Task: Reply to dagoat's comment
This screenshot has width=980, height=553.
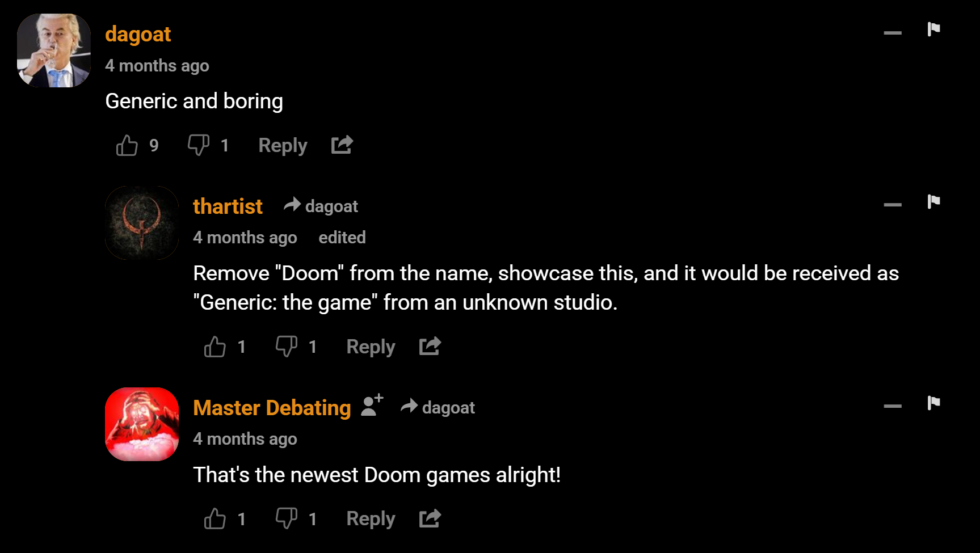Action: pos(283,146)
